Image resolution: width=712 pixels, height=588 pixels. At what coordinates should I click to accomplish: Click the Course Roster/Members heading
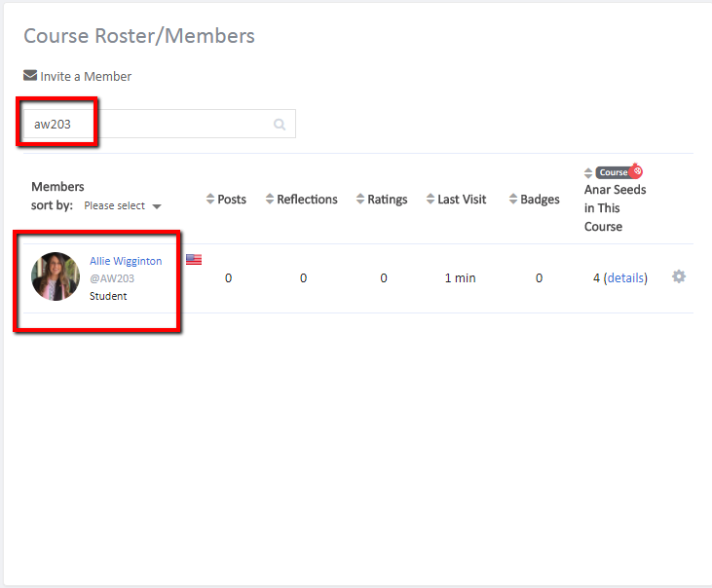[x=139, y=36]
